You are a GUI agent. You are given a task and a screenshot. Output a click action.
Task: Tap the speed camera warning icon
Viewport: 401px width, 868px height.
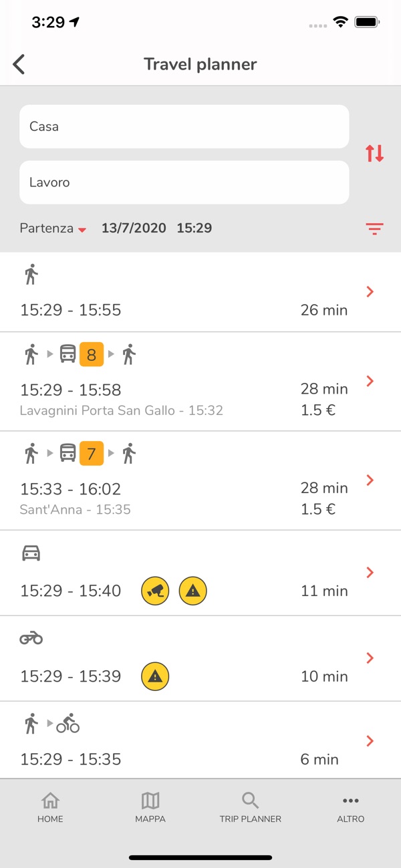point(155,591)
